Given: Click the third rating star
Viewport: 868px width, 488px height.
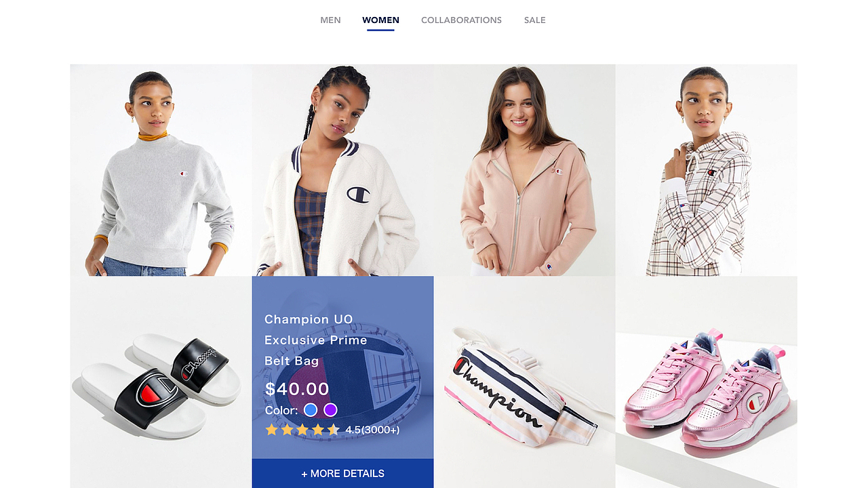Looking at the screenshot, I should point(302,430).
